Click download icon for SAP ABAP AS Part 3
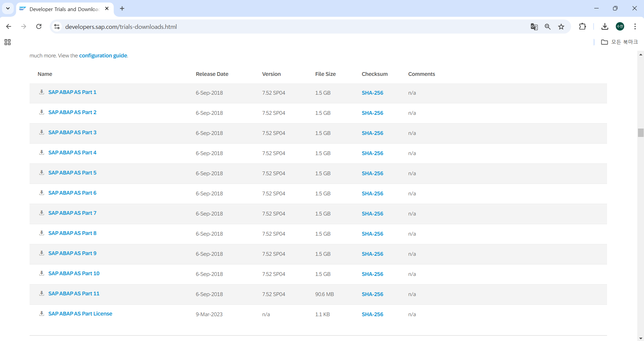Image resolution: width=644 pixels, height=341 pixels. click(x=42, y=132)
